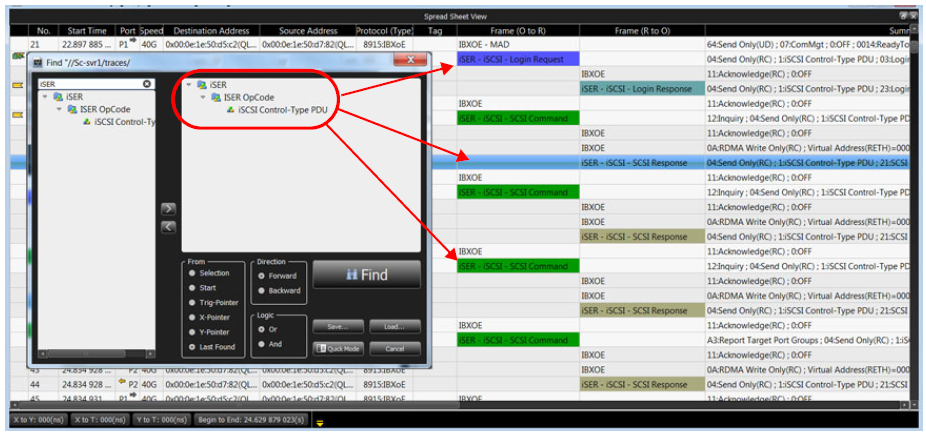Click the Find button
Image resolution: width=926 pixels, height=432 pixels.
point(367,274)
